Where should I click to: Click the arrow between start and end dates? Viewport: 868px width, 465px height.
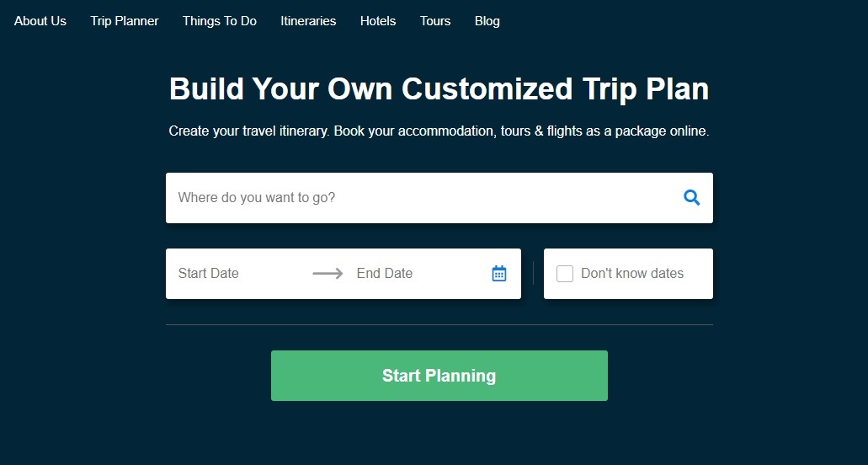(x=327, y=274)
